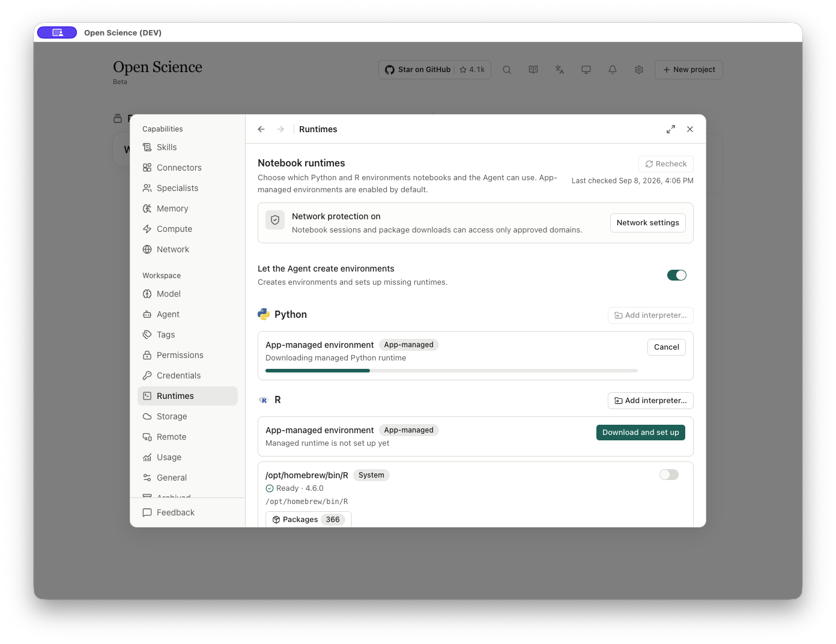
Task: Open Connectors in the sidebar
Action: (187, 168)
